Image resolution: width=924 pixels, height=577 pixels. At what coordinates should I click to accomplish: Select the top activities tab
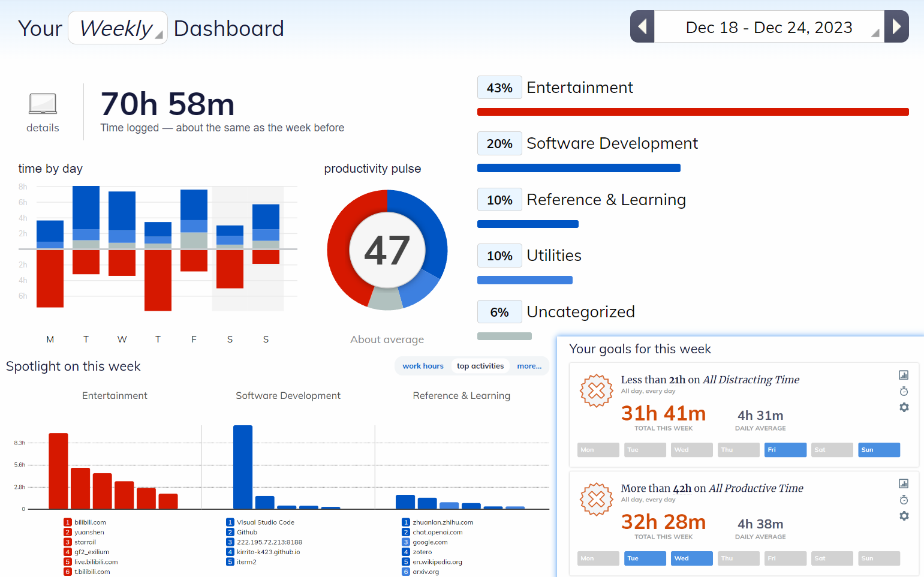[480, 366]
